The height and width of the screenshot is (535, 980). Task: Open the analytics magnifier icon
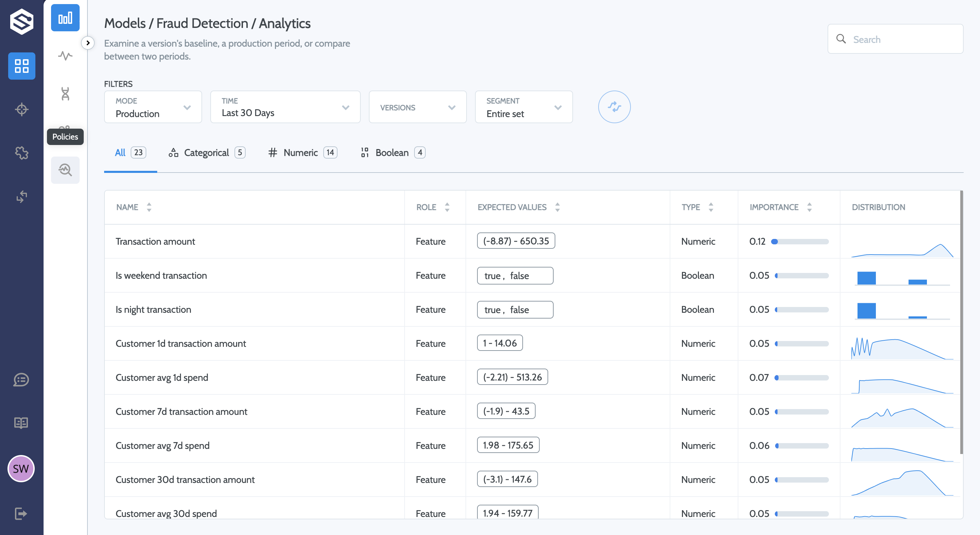65,170
